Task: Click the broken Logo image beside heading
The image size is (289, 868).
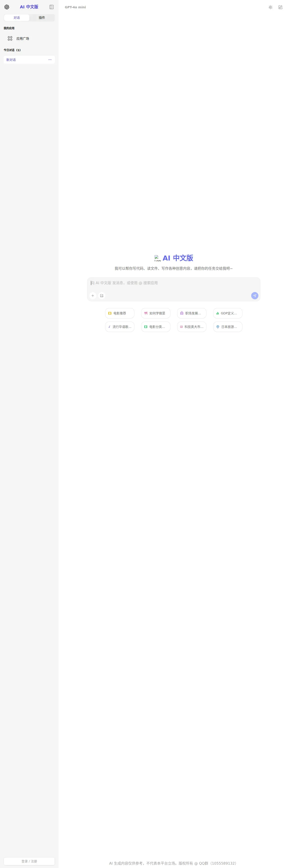Action: [x=158, y=258]
